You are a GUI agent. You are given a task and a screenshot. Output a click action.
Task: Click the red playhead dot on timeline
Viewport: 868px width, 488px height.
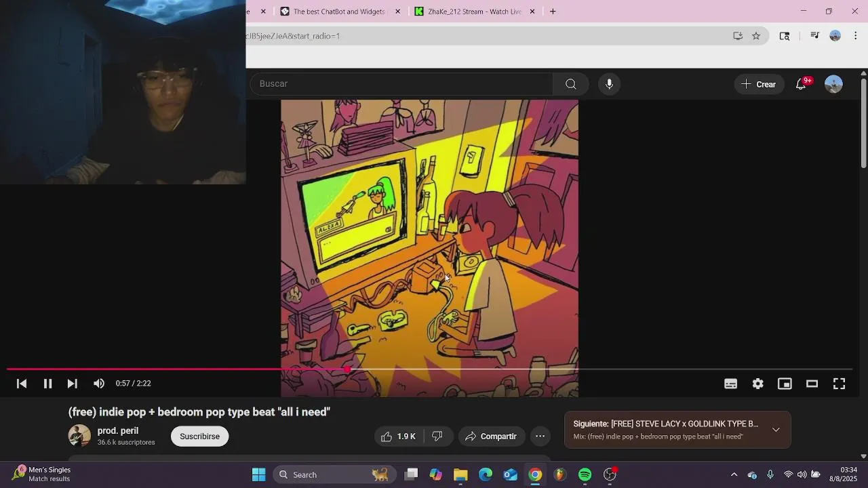(x=348, y=369)
